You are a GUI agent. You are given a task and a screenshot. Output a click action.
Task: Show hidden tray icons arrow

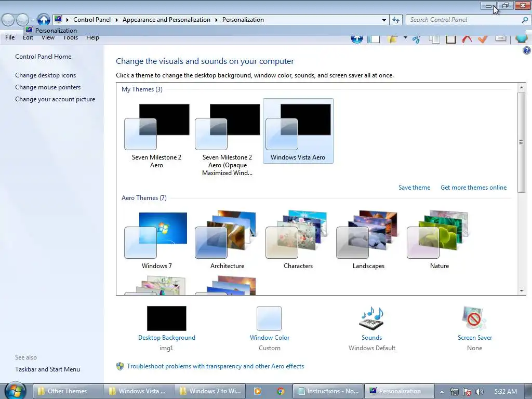click(x=442, y=392)
